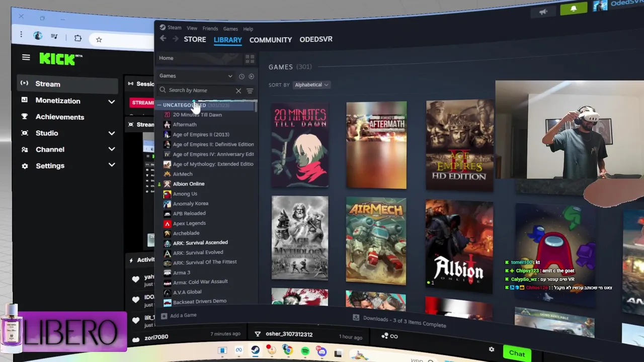Select ARK: Survival Ascended in list

click(x=200, y=242)
